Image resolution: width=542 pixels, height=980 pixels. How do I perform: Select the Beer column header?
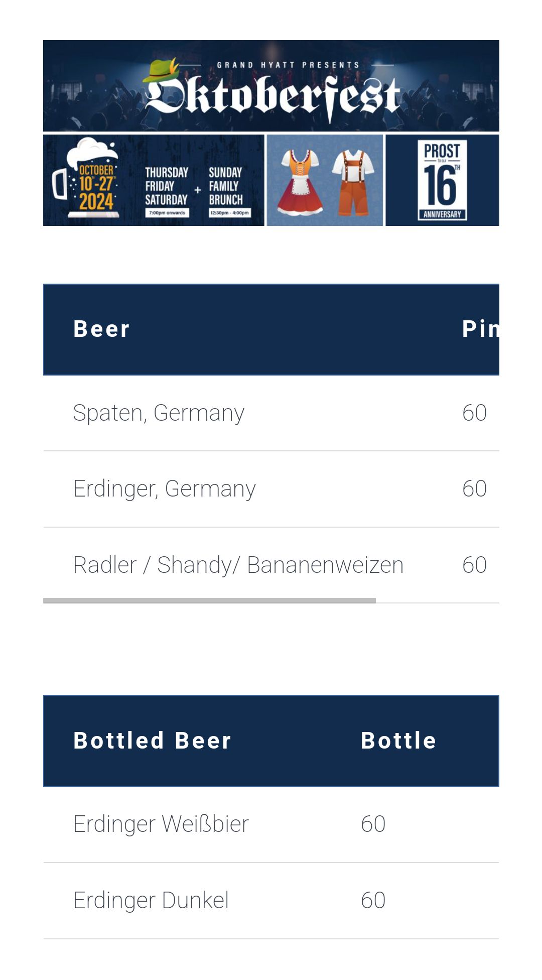[102, 329]
